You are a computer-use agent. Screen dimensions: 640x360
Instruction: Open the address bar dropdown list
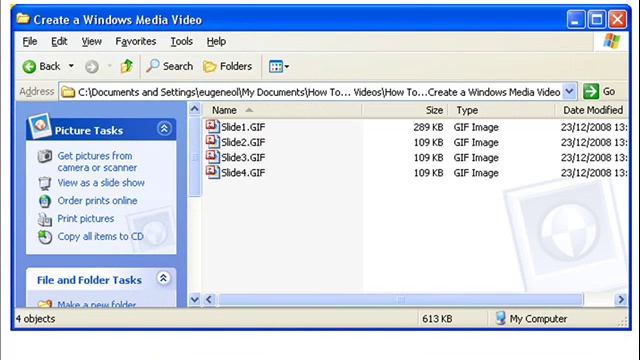[x=570, y=91]
